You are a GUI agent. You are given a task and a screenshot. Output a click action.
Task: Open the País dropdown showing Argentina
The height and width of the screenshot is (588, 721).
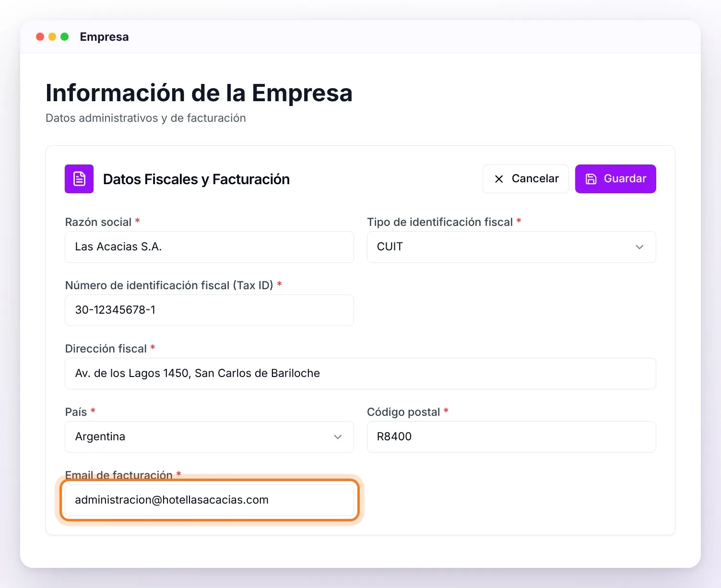[x=209, y=437]
